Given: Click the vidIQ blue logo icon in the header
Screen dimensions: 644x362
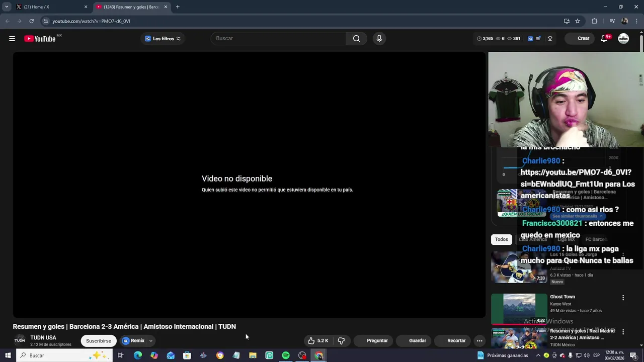Looking at the screenshot, I should 530,39.
